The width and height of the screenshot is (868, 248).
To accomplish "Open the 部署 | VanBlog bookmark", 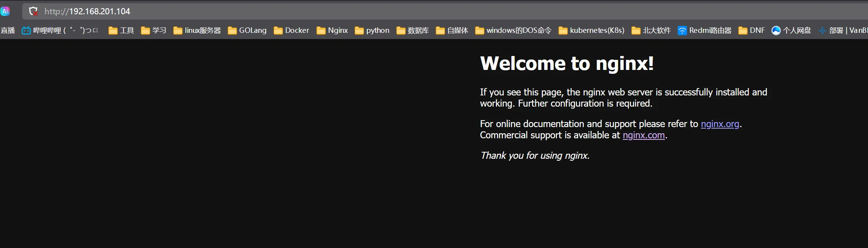I will tap(844, 31).
